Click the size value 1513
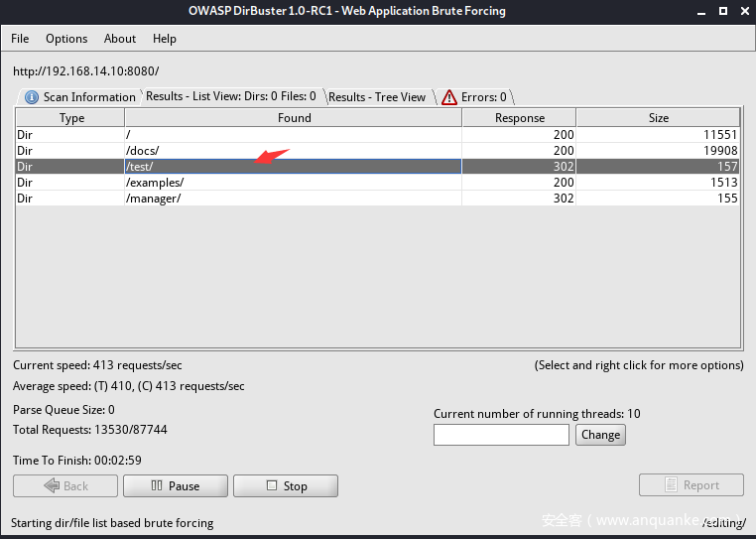This screenshot has width=756, height=539. click(x=723, y=183)
